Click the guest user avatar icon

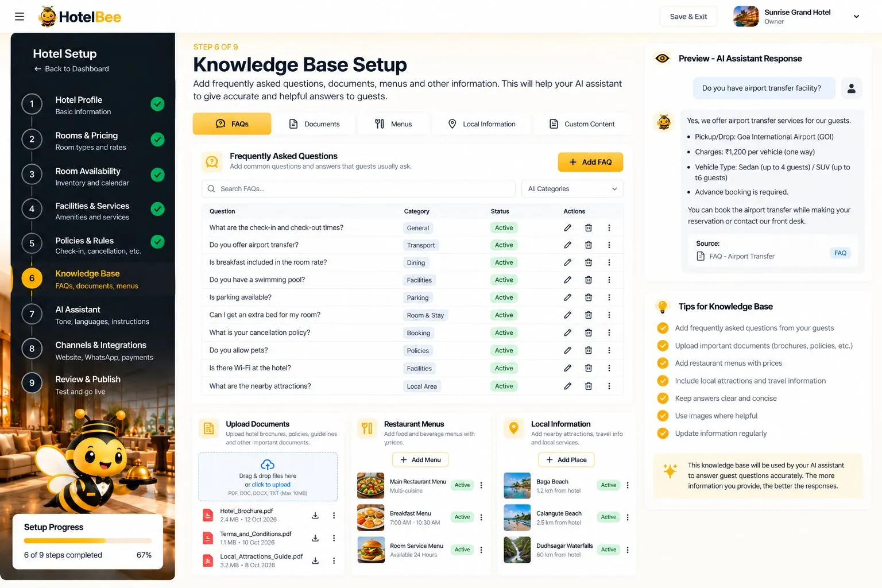click(x=852, y=88)
